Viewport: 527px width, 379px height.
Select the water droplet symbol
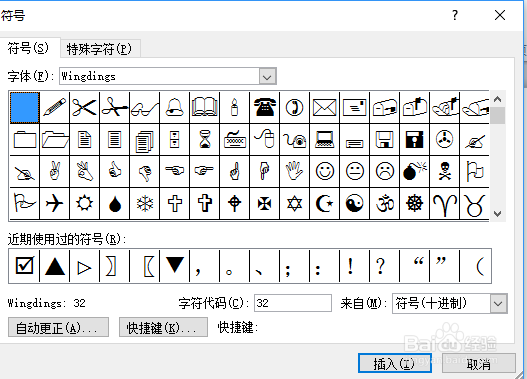pyautogui.click(x=115, y=203)
